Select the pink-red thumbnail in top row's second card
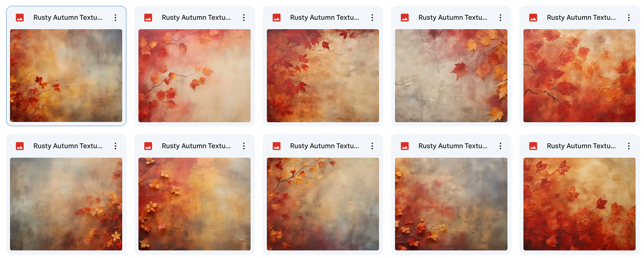 click(x=194, y=76)
